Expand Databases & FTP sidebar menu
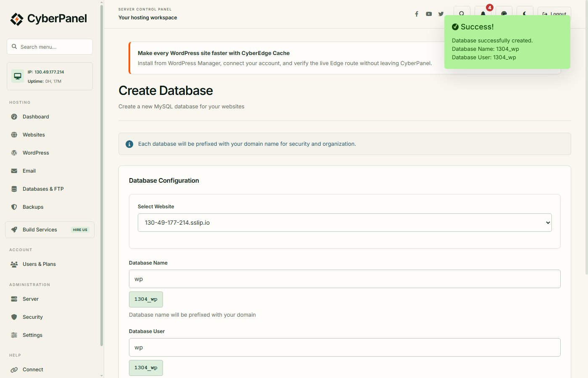This screenshot has width=588, height=378. (x=50, y=189)
